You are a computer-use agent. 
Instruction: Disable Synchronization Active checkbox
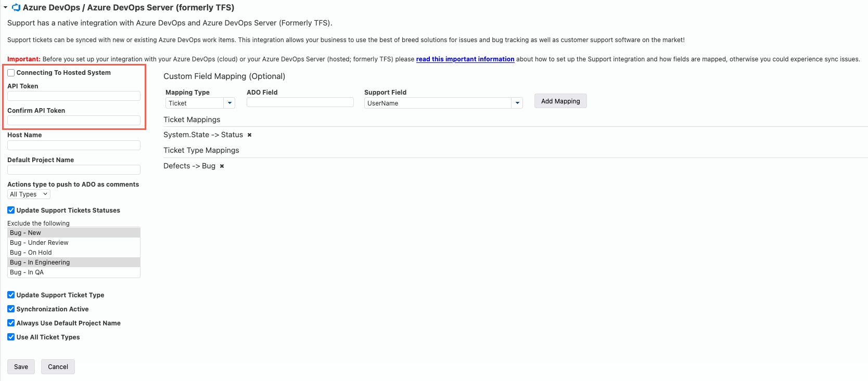pyautogui.click(x=11, y=309)
